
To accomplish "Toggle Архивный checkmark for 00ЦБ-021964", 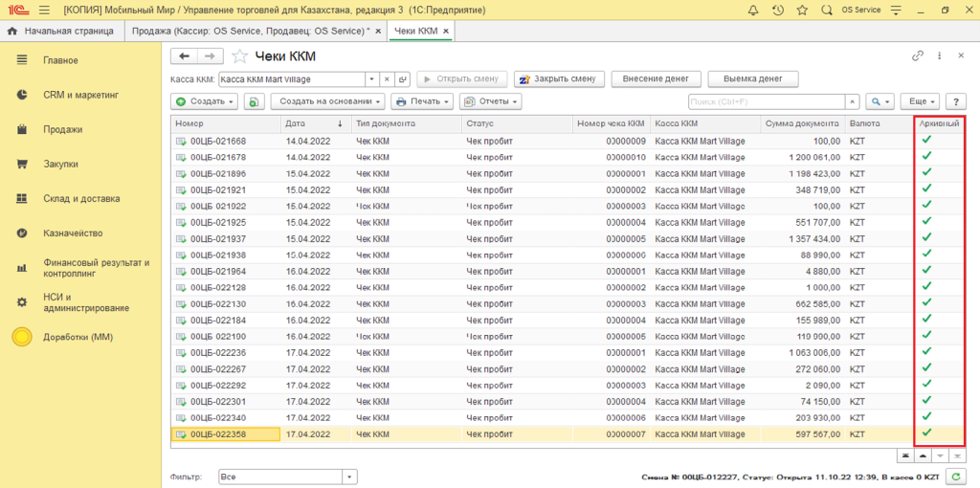I will click(926, 270).
